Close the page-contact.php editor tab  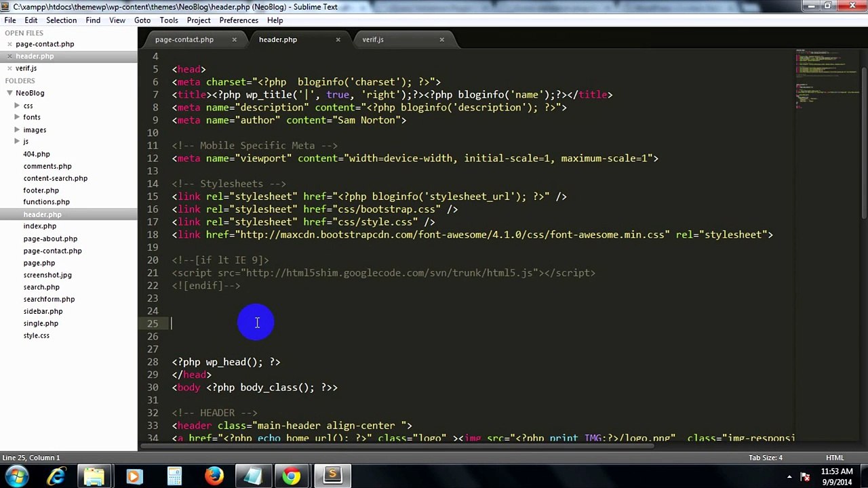point(235,39)
